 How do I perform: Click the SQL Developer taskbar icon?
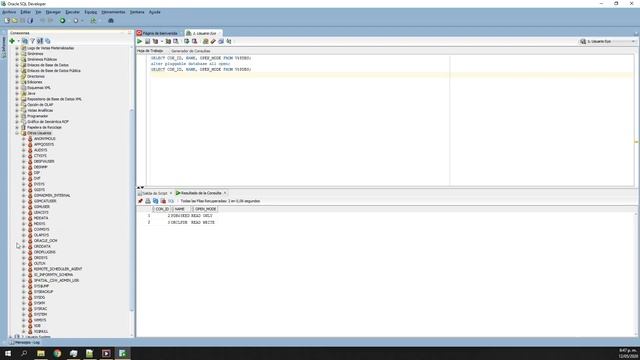(x=122, y=353)
